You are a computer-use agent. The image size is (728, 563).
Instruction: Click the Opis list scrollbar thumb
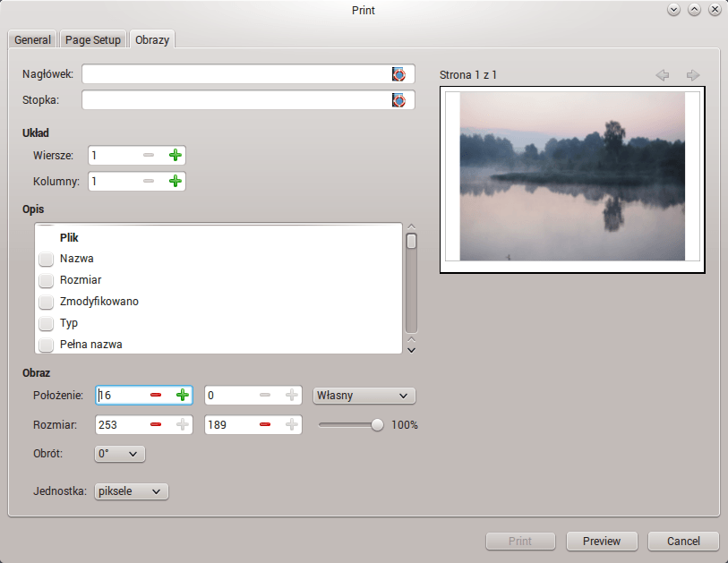pyautogui.click(x=411, y=242)
